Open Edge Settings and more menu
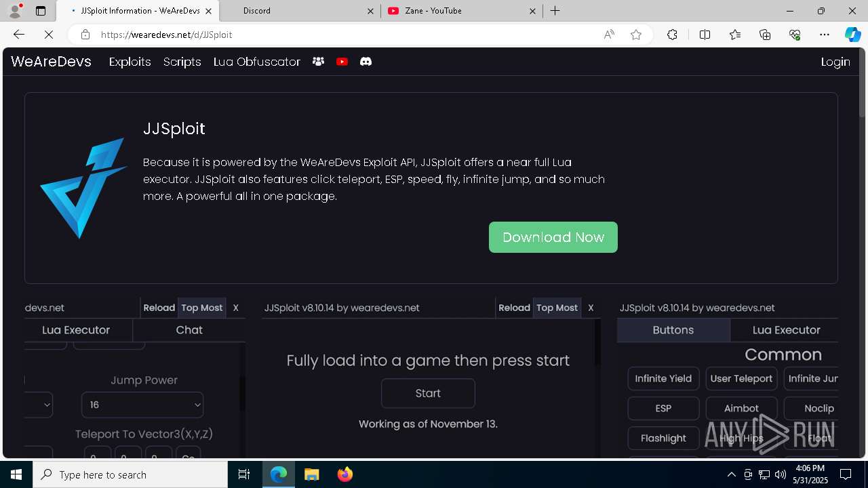 tap(825, 35)
